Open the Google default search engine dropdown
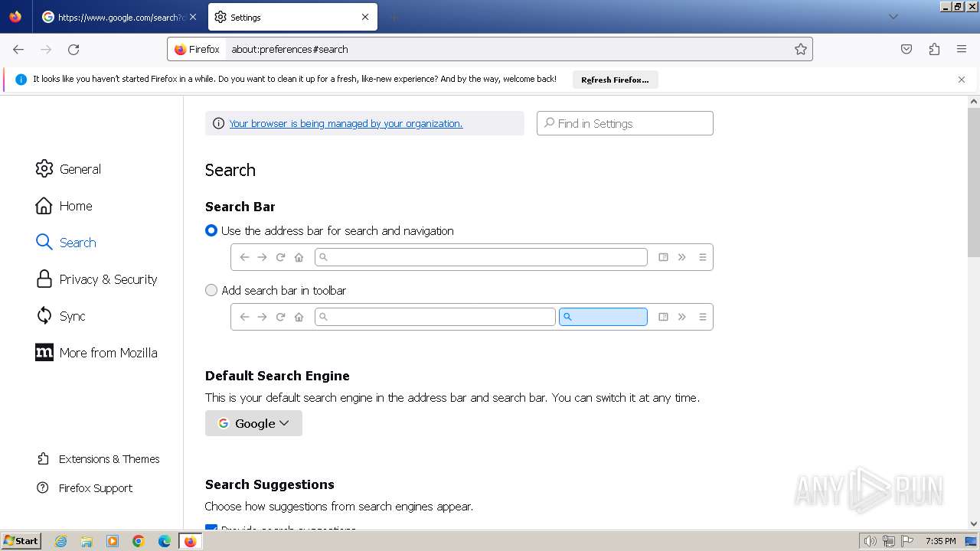Viewport: 980px width, 551px height. (x=253, y=423)
